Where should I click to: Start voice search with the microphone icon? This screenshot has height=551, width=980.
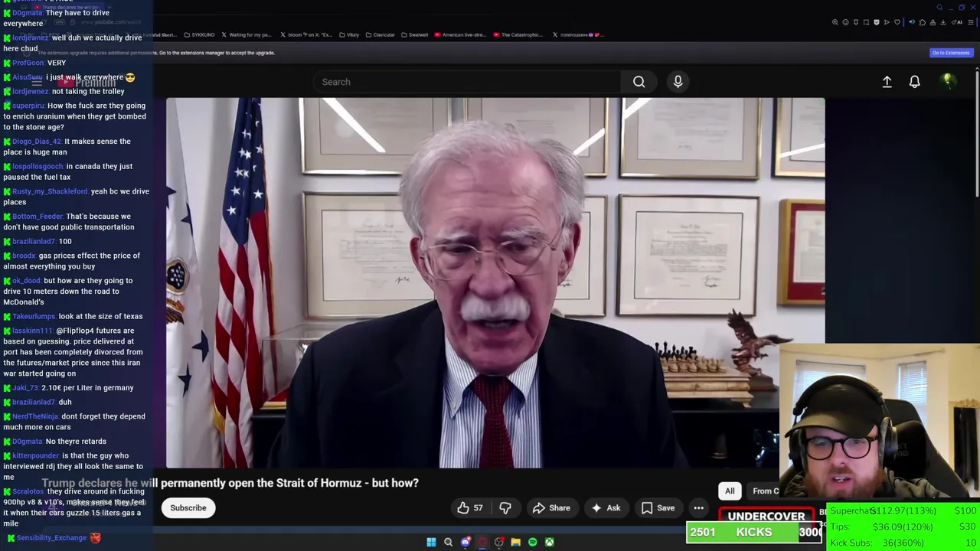pos(678,82)
